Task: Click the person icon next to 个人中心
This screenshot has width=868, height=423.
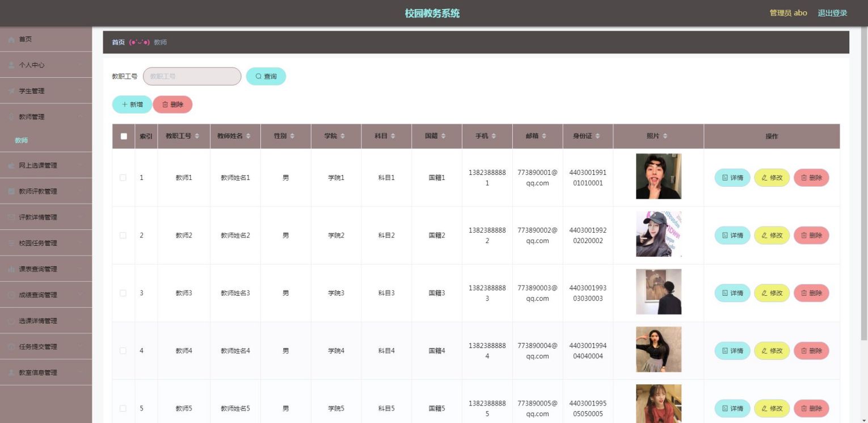Action: [11, 65]
